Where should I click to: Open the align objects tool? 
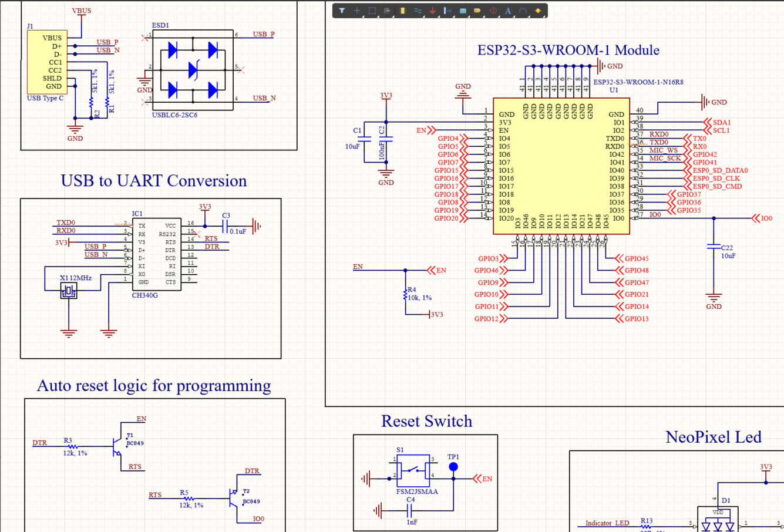point(387,11)
